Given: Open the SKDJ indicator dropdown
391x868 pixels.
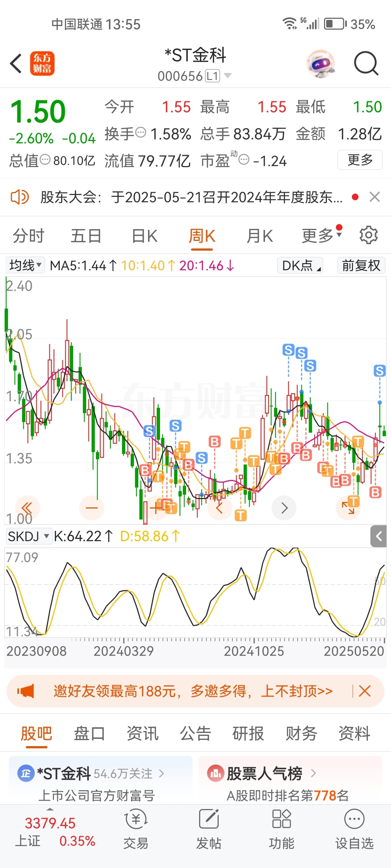Looking at the screenshot, I should point(28,536).
